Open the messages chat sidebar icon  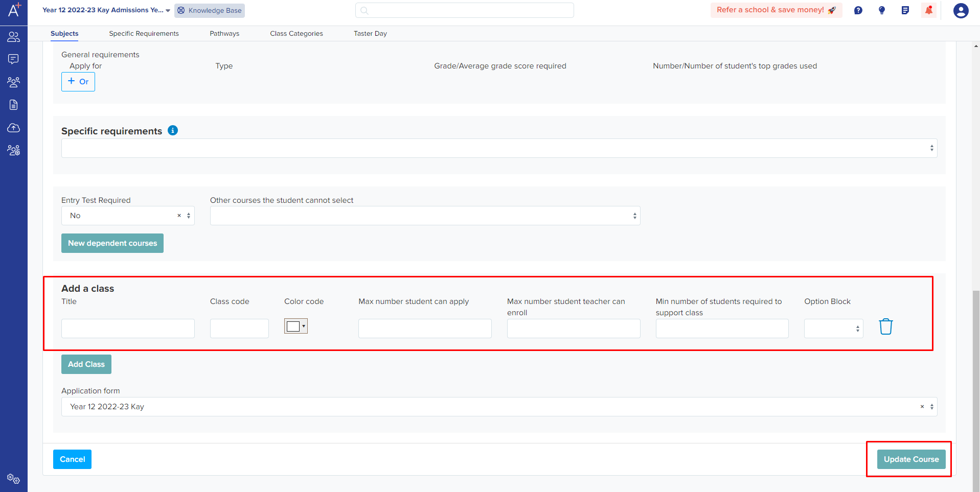[x=14, y=59]
